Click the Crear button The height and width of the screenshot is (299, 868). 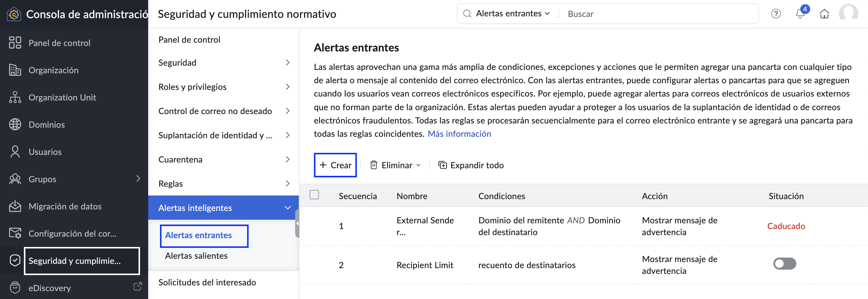[x=335, y=165]
